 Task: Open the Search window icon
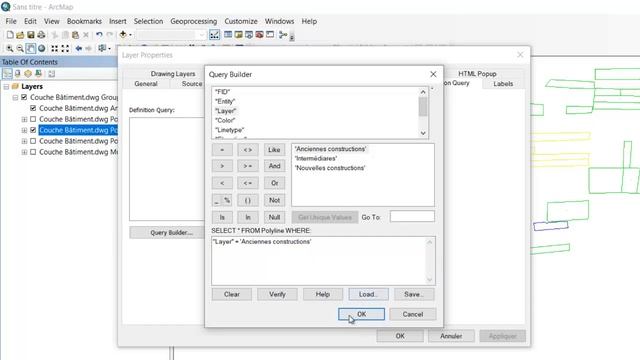249,35
